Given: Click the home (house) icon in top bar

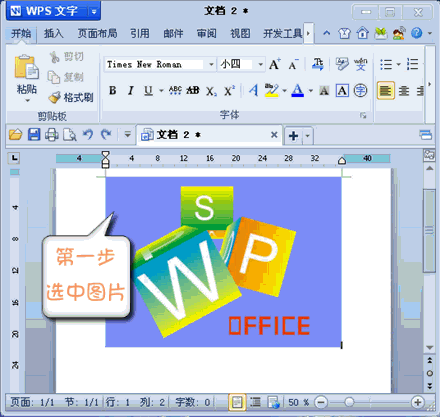Looking at the screenshot, I should click(362, 33).
